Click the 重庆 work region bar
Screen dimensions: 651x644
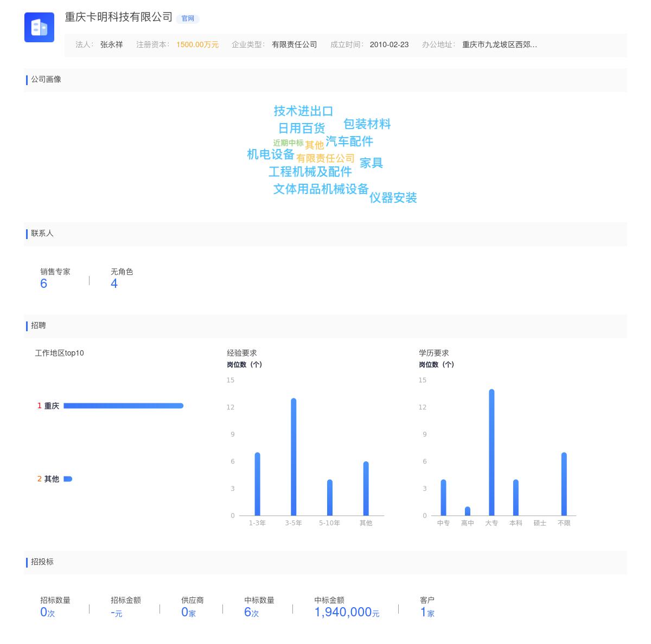pos(124,405)
